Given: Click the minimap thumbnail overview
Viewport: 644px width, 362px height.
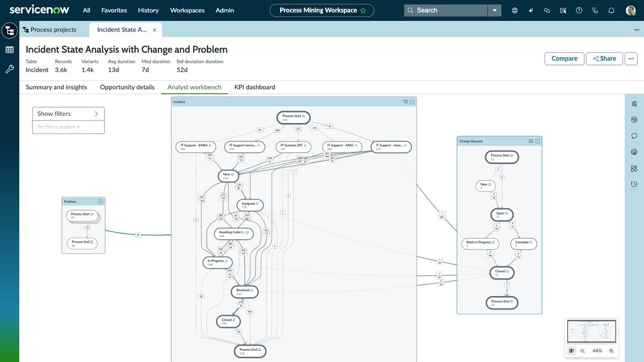Looking at the screenshot, I should [x=592, y=331].
